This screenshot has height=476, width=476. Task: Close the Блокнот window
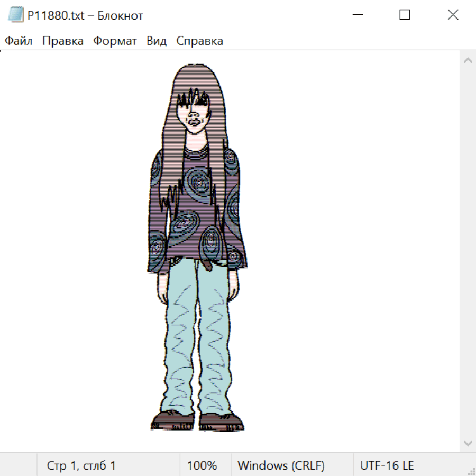pos(453,15)
